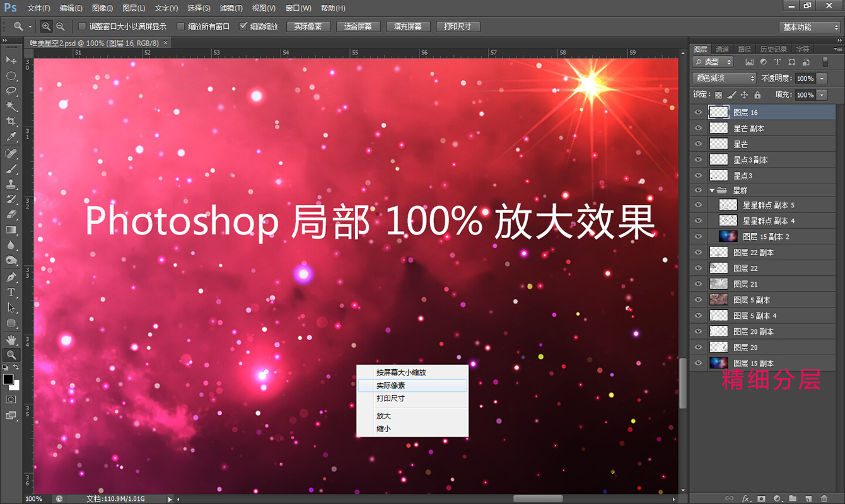Click the zoom percentage field in status bar
Screen dimensions: 845x504
[x=37, y=499]
